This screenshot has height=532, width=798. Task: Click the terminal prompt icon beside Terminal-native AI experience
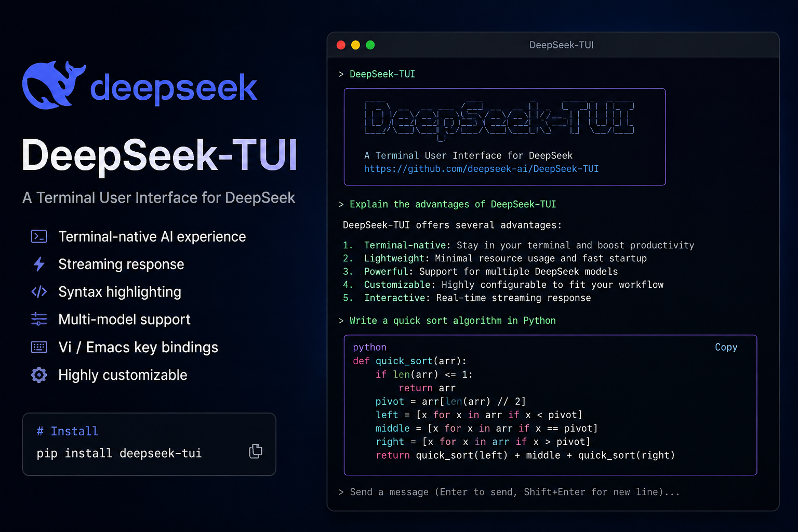point(39,236)
